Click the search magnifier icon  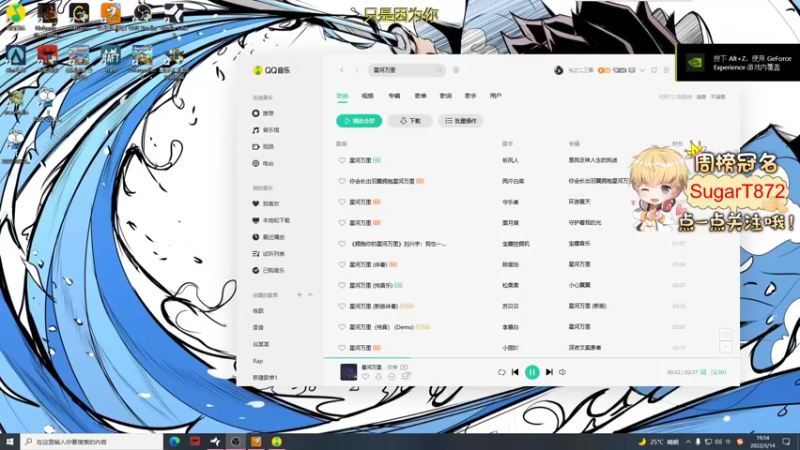coord(439,70)
